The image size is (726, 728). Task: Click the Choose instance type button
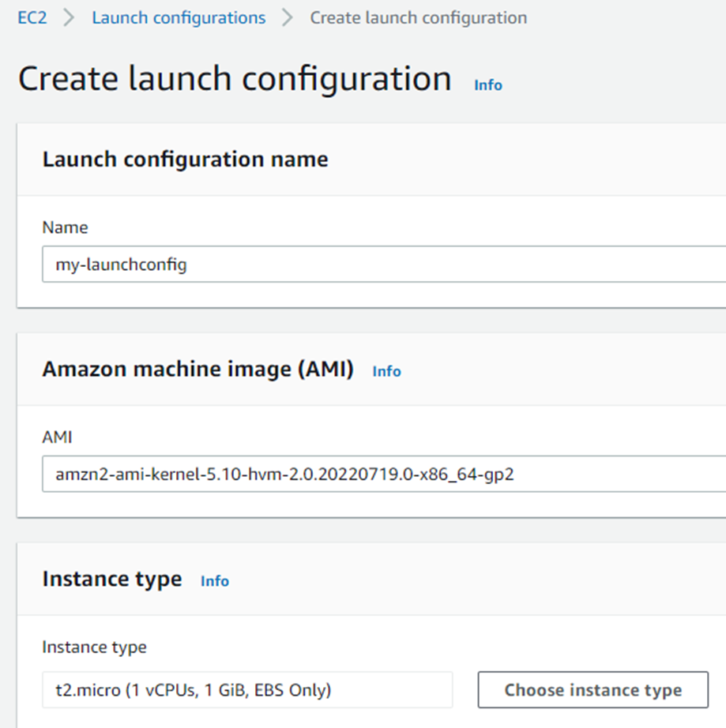[x=592, y=689]
